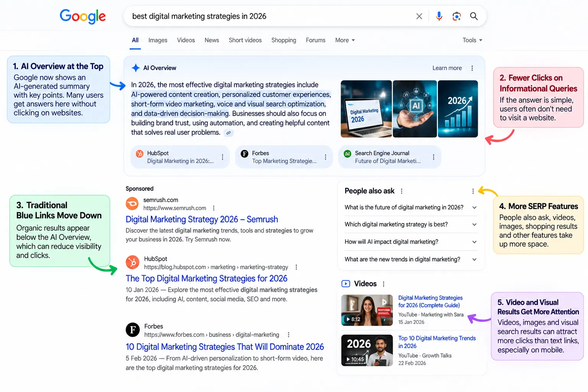Open three-dot menu on Forbes source card
Viewport: 588px width, 392px height.
click(325, 157)
